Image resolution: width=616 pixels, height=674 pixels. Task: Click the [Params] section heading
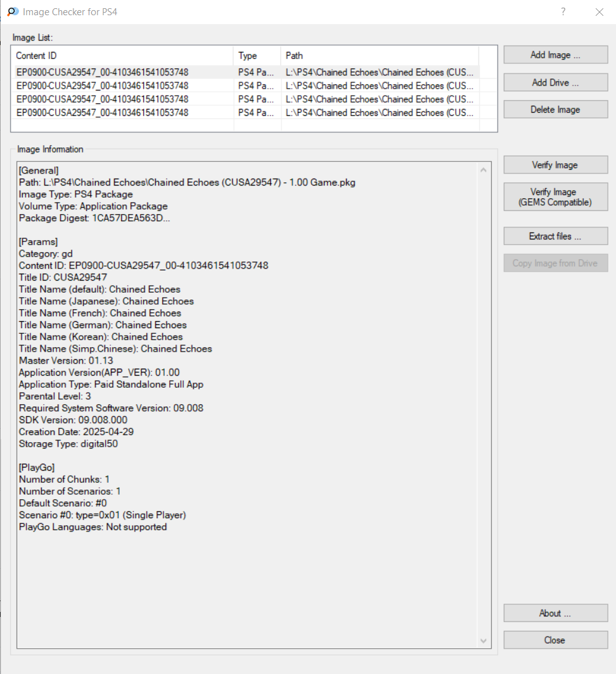tap(38, 241)
